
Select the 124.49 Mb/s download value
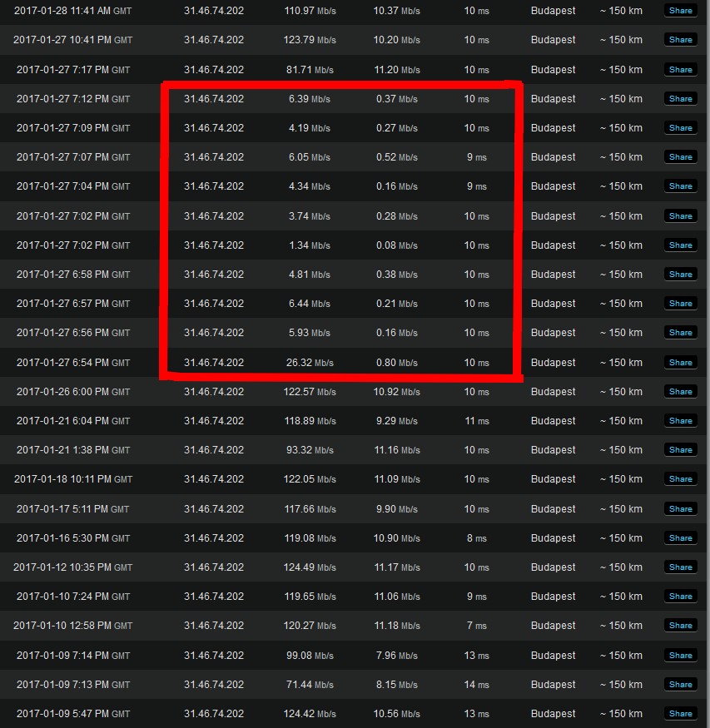310,567
